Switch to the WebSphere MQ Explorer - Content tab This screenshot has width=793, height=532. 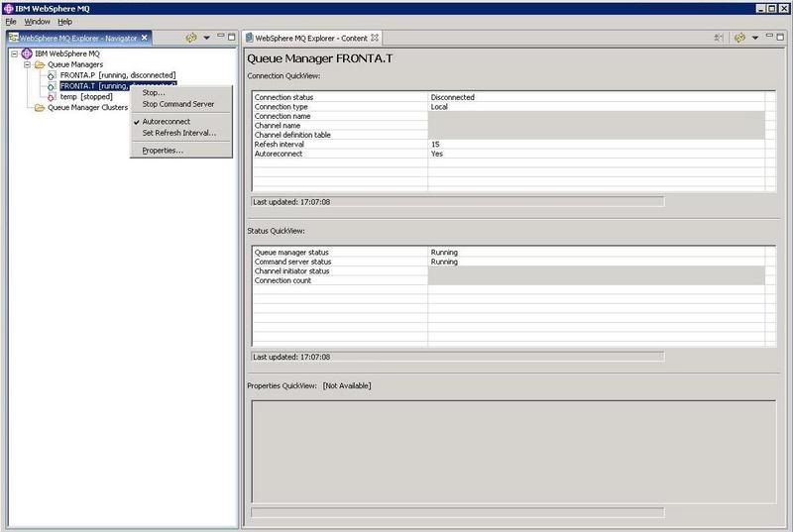pos(311,38)
